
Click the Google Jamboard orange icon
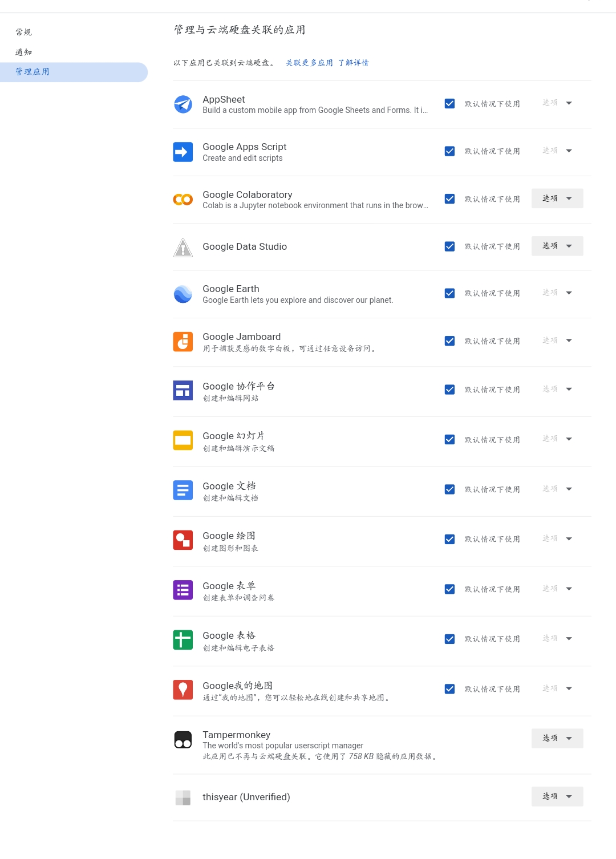[x=183, y=342]
